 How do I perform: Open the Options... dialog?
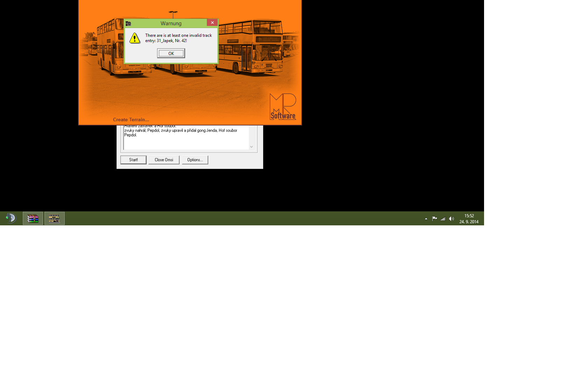point(195,160)
